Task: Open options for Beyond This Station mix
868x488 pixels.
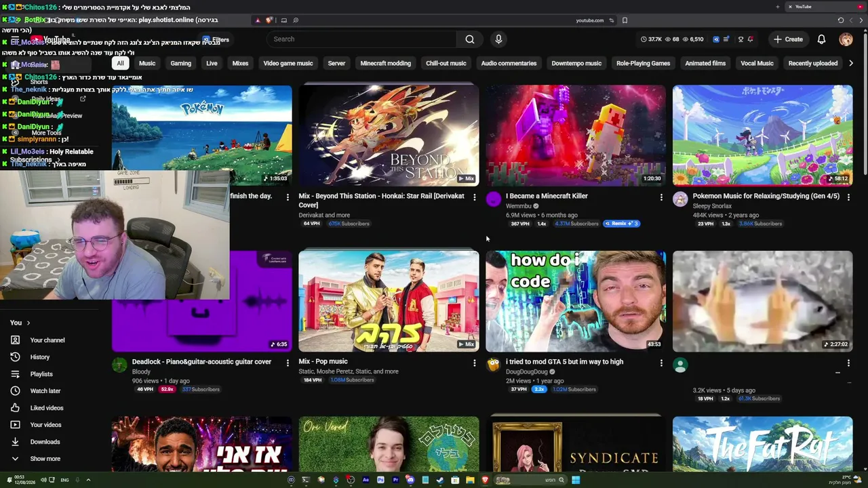Action: coord(474,197)
